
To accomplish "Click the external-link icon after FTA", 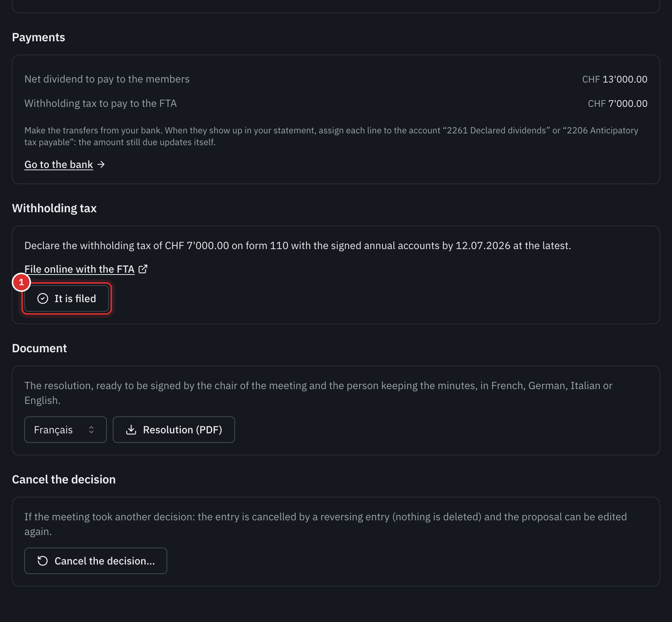I will (x=143, y=269).
